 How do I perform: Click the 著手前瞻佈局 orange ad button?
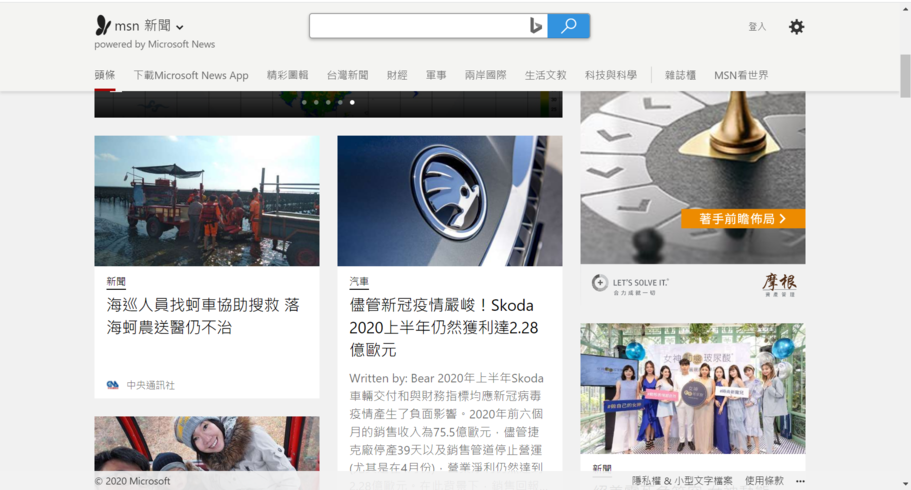pos(743,219)
